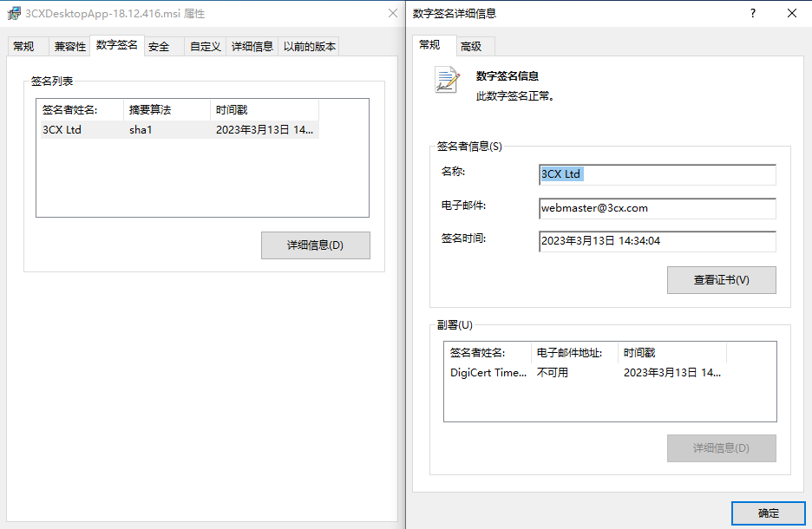The image size is (812, 529).
Task: Click the greyed 详细信息(D) button under 副署
Action: coord(722,448)
